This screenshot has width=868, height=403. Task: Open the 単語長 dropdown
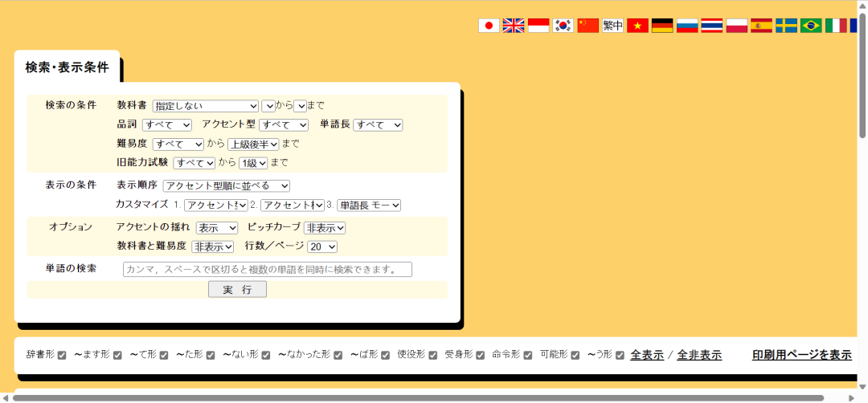[378, 125]
